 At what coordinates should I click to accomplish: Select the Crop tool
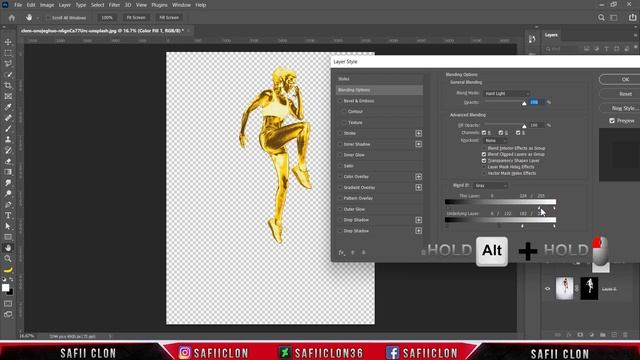(8, 85)
